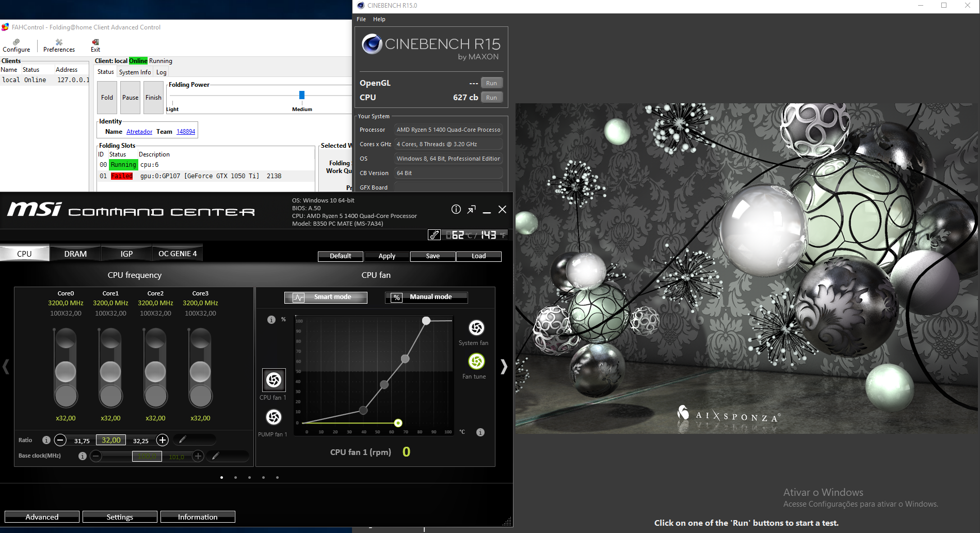Open the Help menu in Cinebench
The width and height of the screenshot is (980, 533).
(379, 19)
